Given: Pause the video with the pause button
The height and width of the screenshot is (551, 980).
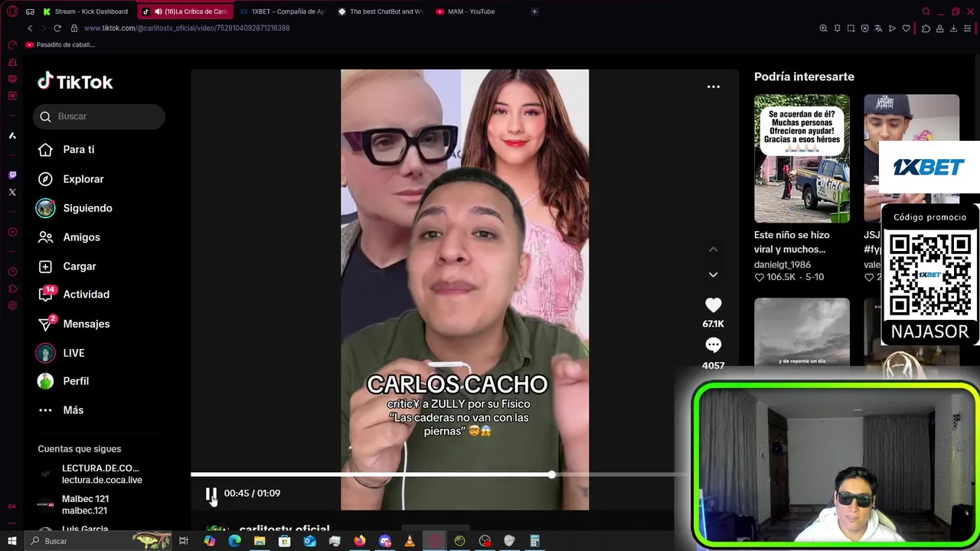Looking at the screenshot, I should [x=211, y=494].
